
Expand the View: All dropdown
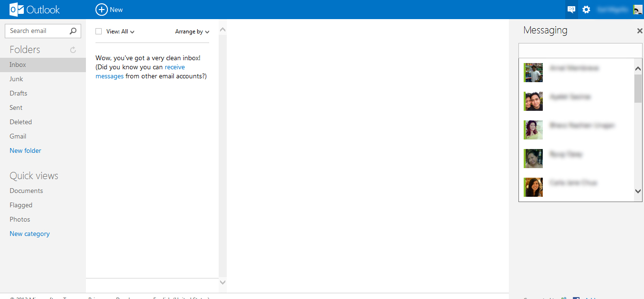coord(120,32)
